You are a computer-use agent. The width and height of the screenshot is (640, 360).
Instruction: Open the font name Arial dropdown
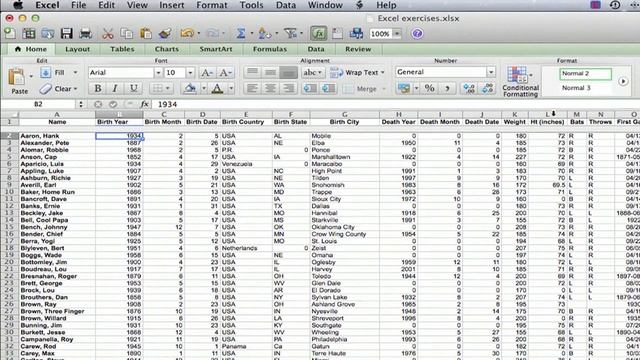(x=158, y=73)
